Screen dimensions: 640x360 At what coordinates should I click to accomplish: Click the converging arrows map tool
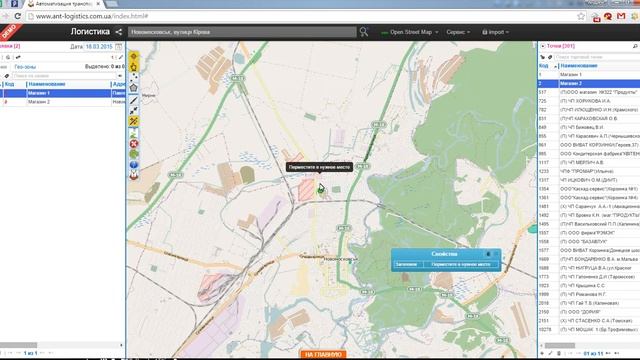[x=134, y=111]
